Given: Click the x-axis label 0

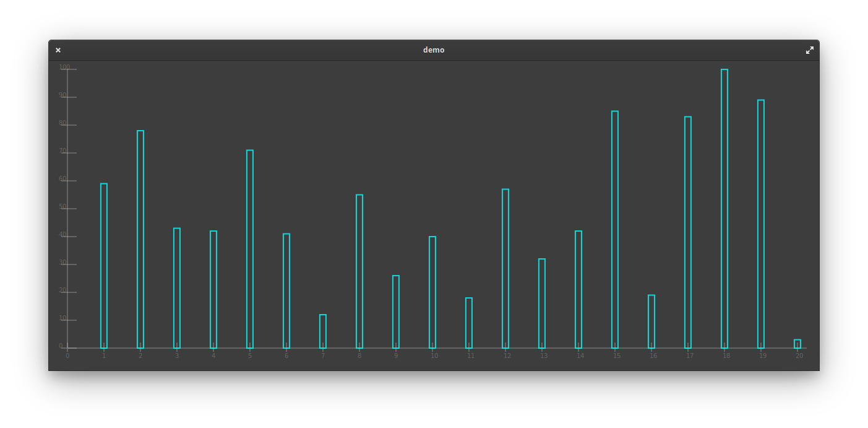Looking at the screenshot, I should [67, 356].
